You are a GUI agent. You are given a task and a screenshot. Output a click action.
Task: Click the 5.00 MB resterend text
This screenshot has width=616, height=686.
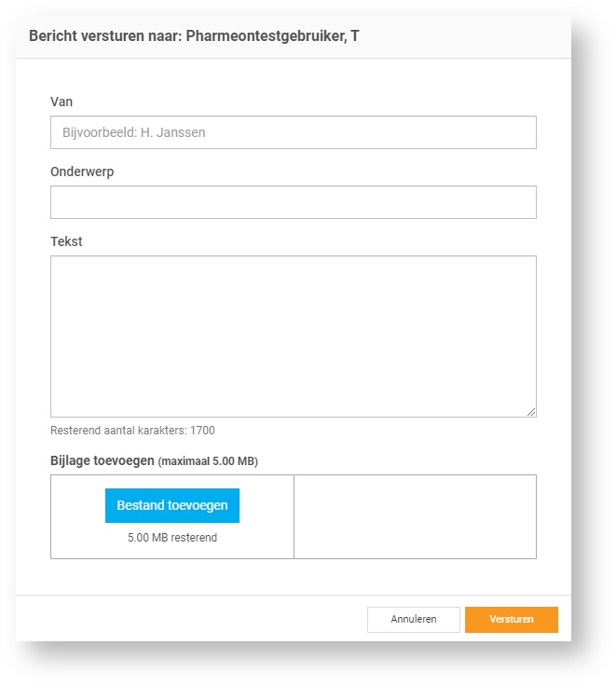[x=172, y=538]
